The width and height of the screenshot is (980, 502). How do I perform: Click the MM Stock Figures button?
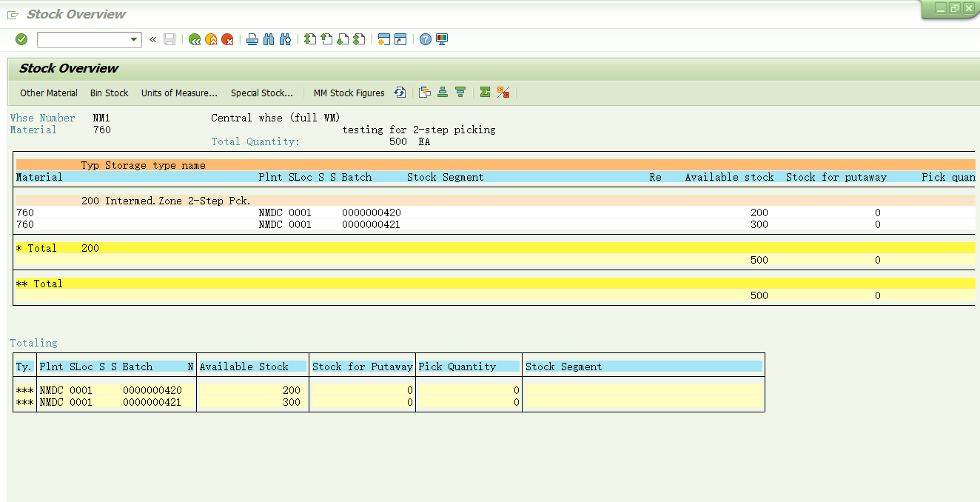[x=349, y=93]
